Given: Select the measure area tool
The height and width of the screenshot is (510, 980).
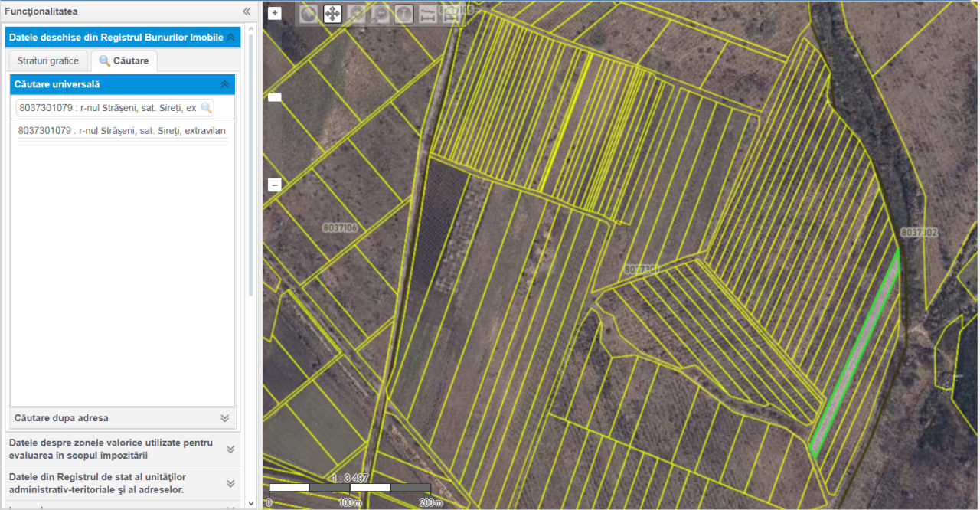Looking at the screenshot, I should 452,14.
